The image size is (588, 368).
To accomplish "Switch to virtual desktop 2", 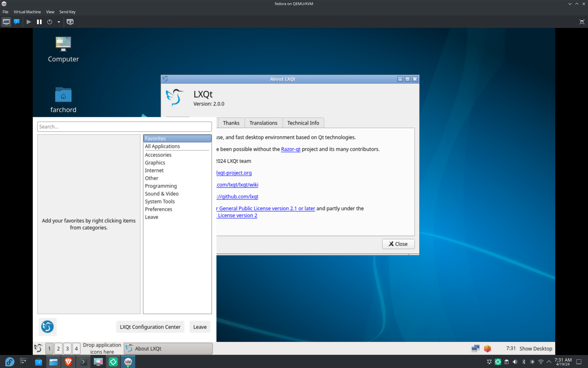I will point(58,348).
